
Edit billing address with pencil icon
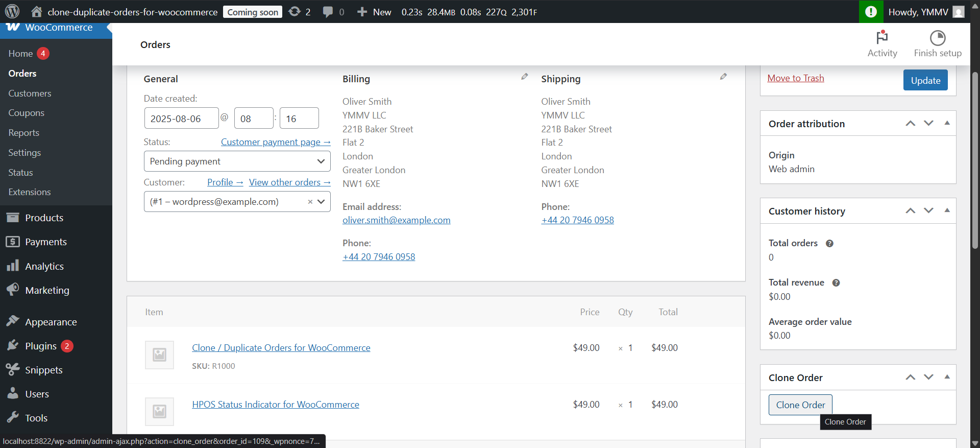pyautogui.click(x=524, y=77)
